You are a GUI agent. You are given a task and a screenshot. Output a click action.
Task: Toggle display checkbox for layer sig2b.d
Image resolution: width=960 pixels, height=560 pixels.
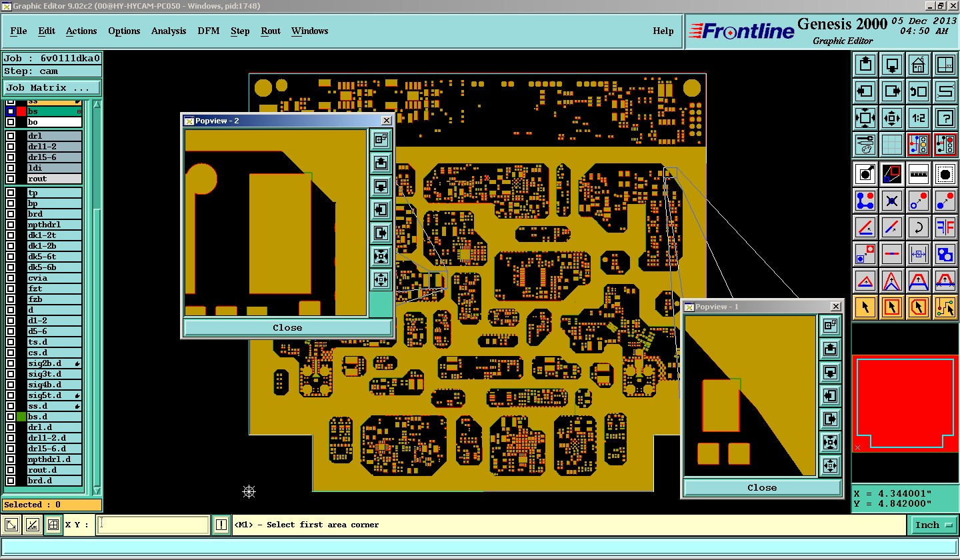(11, 363)
